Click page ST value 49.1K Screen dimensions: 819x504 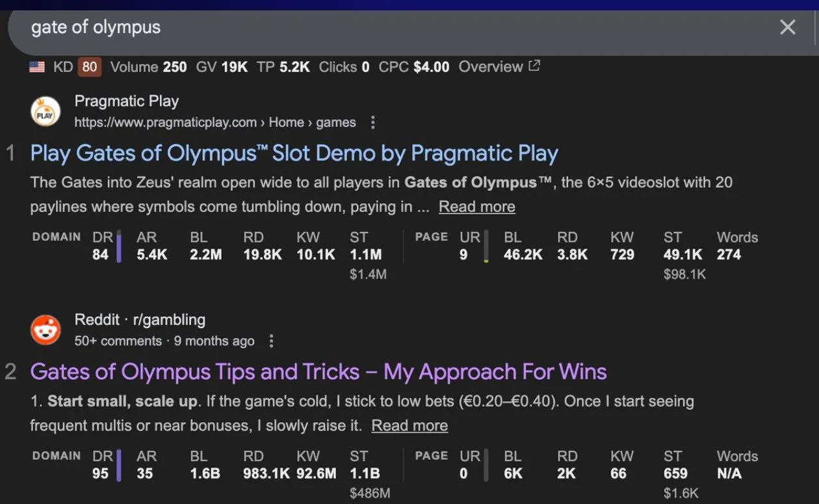(683, 255)
